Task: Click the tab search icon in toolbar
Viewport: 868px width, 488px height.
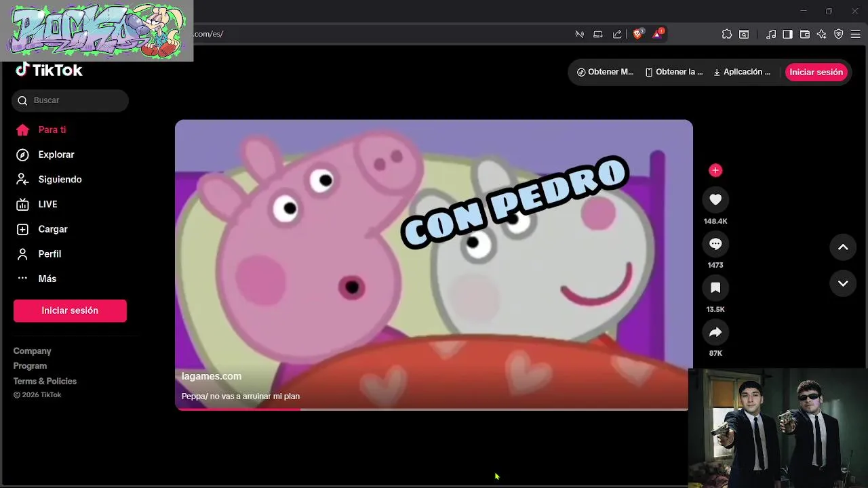Action: pyautogui.click(x=744, y=34)
